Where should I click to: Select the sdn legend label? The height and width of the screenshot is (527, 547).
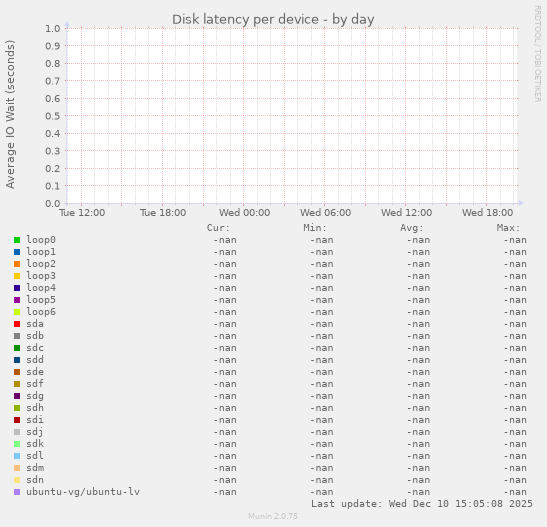pos(35,480)
